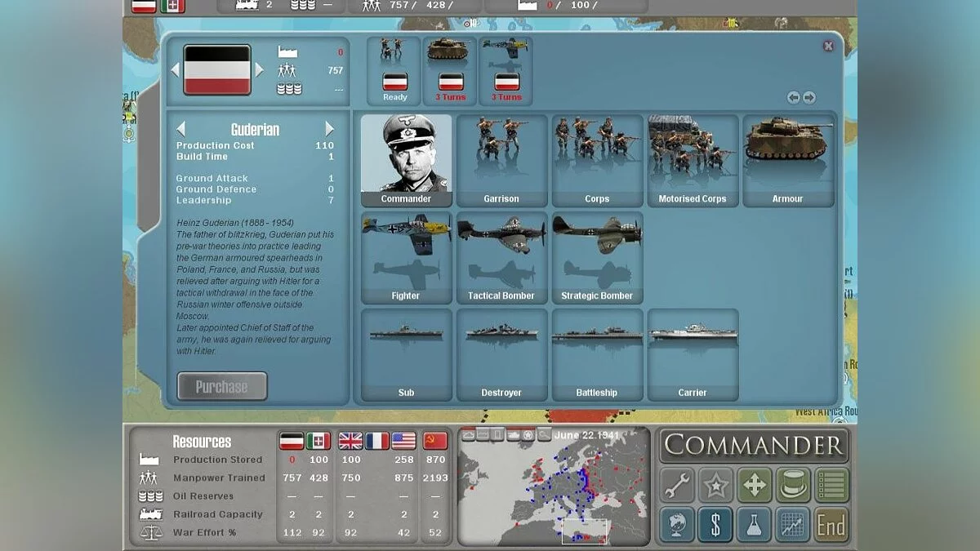Viewport: 980px width, 551px height.
Task: Click the Leadership stat line
Action: coord(256,200)
